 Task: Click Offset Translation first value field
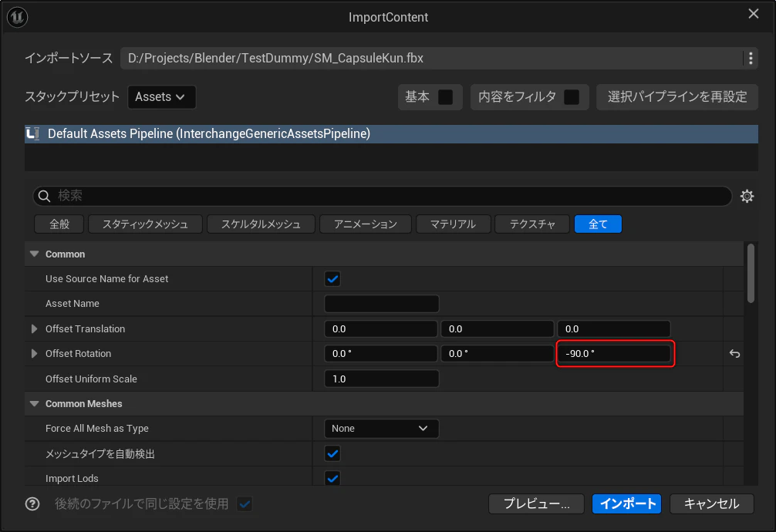(380, 329)
